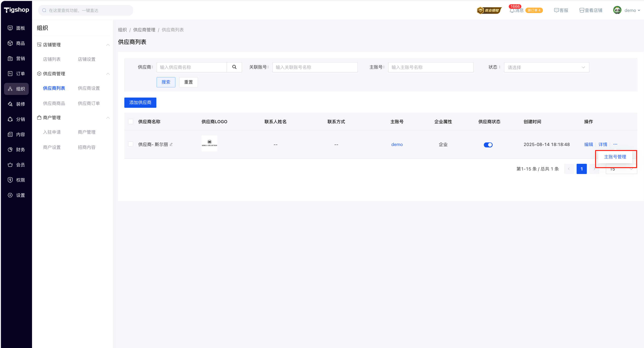Open the 状态 请选择 dropdown

[546, 67]
